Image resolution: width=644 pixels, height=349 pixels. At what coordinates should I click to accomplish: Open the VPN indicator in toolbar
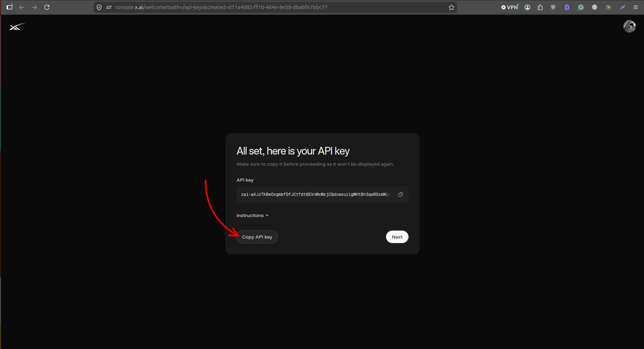coord(510,7)
